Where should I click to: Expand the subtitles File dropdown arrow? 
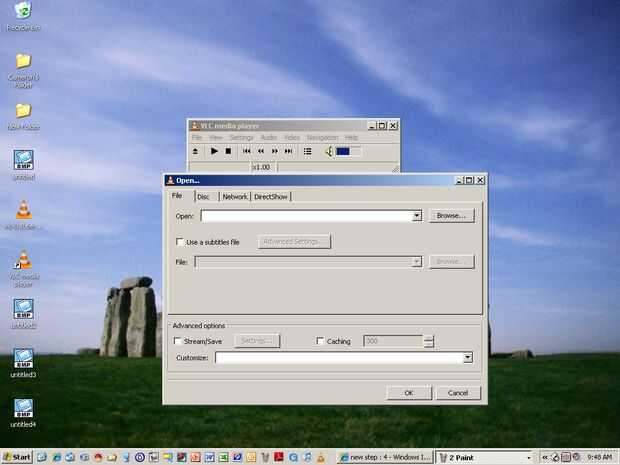coord(416,262)
